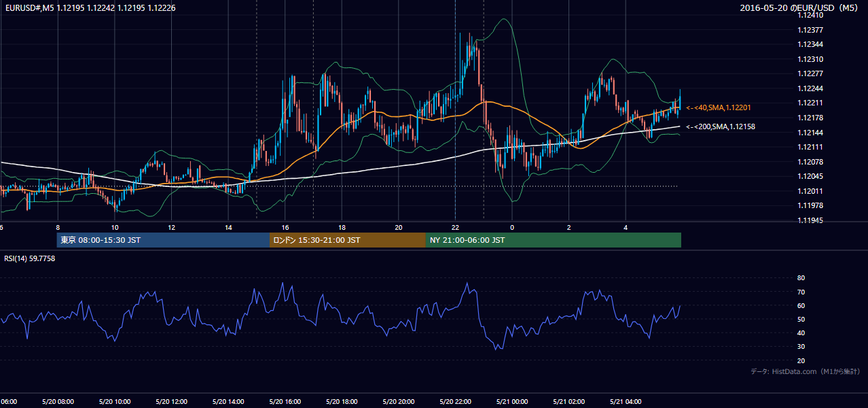
Task: Click the HistData.com data source credit
Action: pyautogui.click(x=805, y=371)
